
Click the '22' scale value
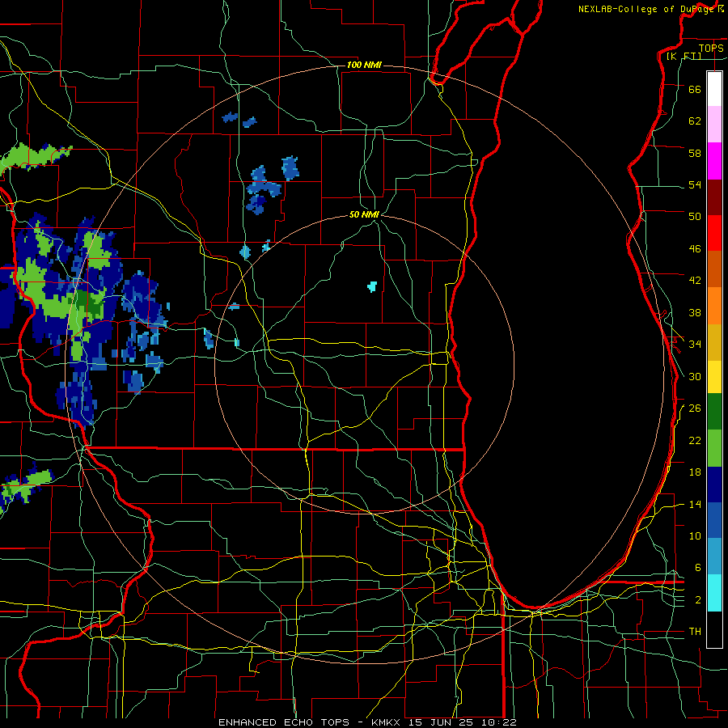(x=695, y=440)
